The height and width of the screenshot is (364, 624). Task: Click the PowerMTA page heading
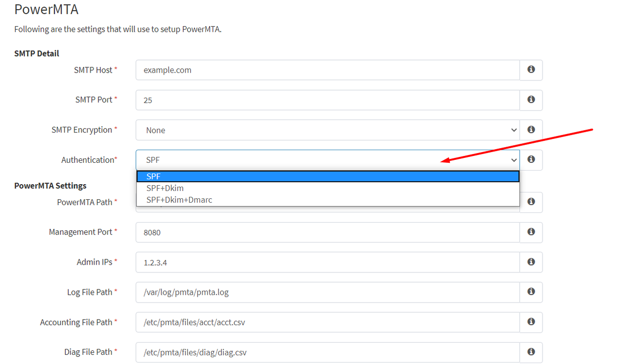(x=46, y=9)
